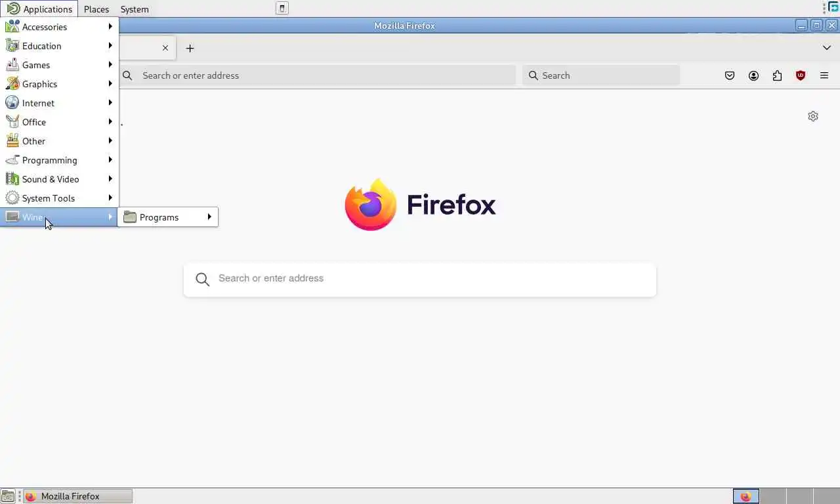Close the current Firefox tab
Viewport: 840px width, 504px height.
point(165,48)
